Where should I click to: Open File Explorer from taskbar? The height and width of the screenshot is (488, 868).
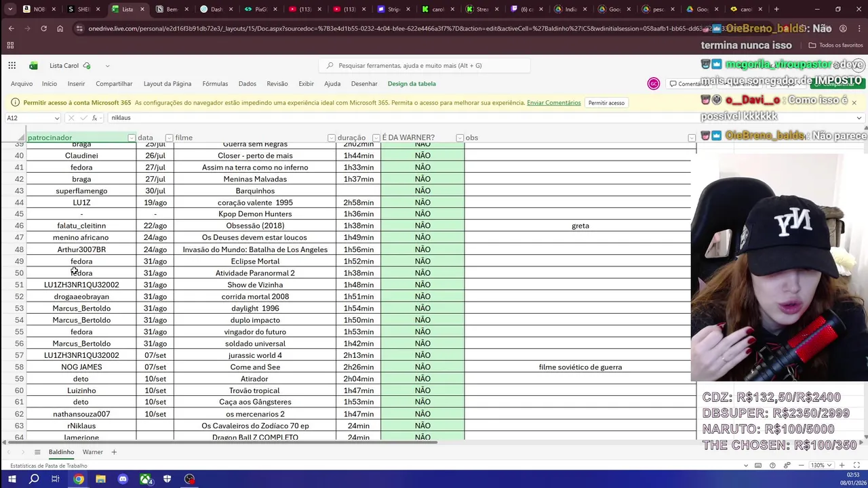pyautogui.click(x=100, y=479)
